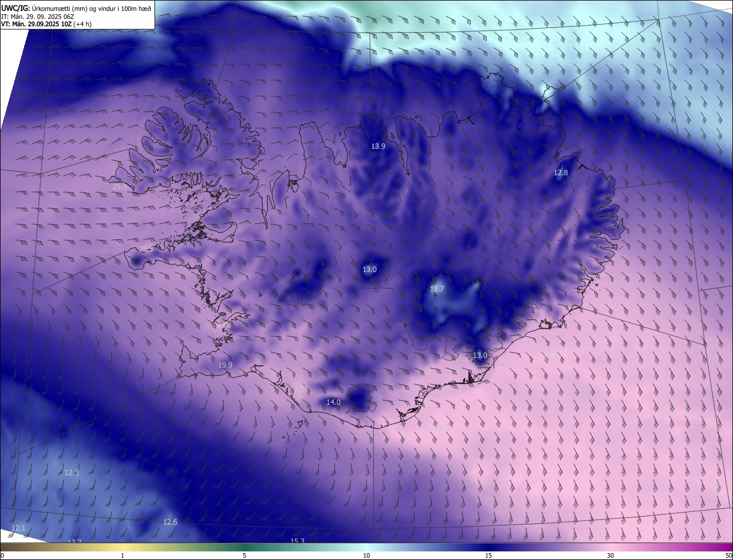Select the 14.0 value label near the south coast
Screen dimensions: 733x560
pyautogui.click(x=333, y=402)
